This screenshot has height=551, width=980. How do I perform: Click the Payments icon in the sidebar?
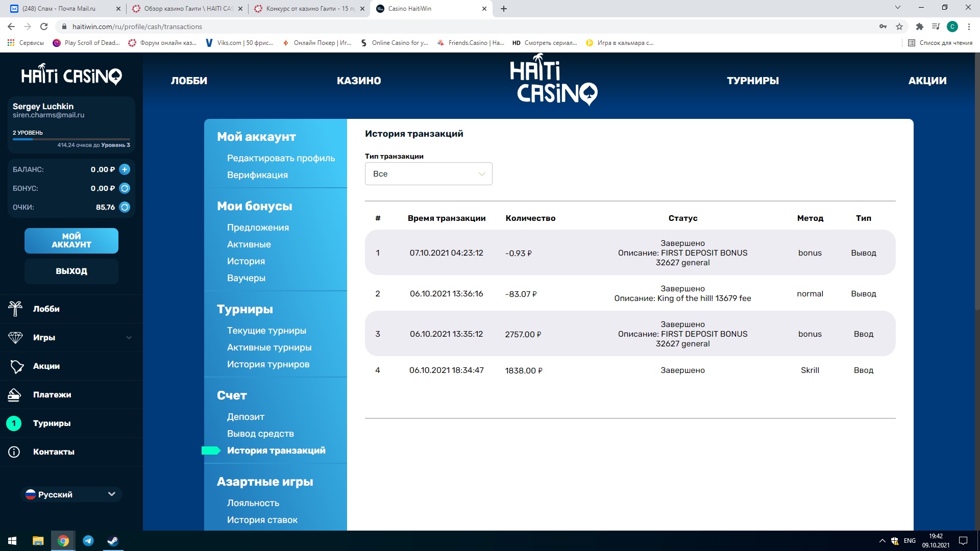click(14, 394)
